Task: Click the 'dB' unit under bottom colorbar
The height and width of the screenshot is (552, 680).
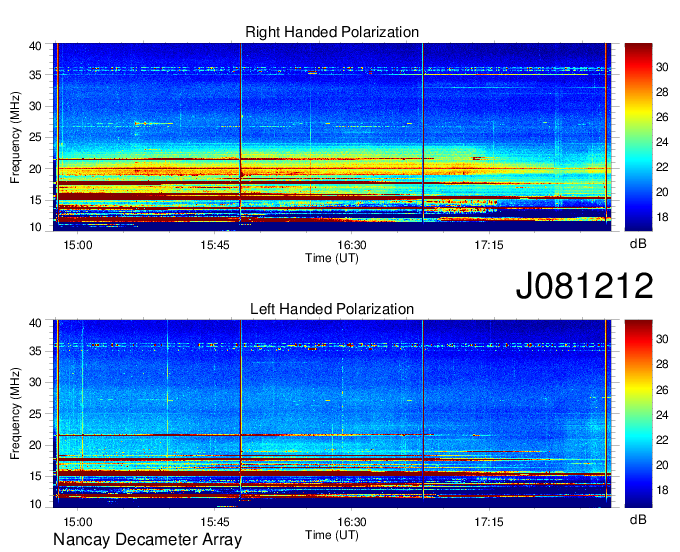Action: [x=638, y=519]
